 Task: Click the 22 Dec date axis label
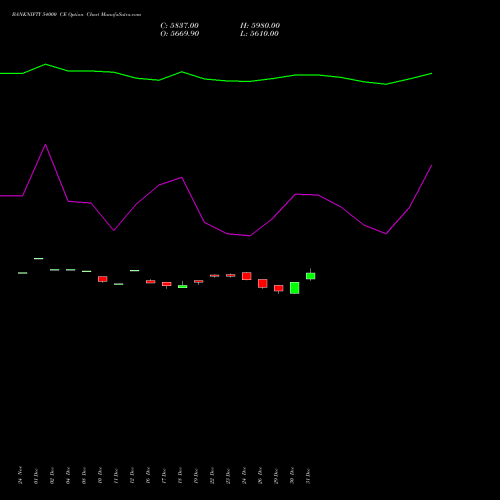(x=213, y=476)
